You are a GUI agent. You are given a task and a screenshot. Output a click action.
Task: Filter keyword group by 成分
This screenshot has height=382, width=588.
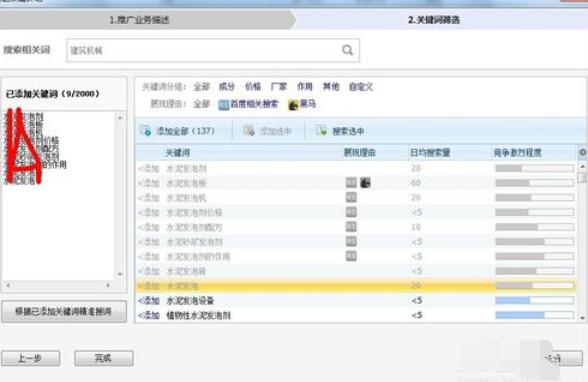pos(226,87)
